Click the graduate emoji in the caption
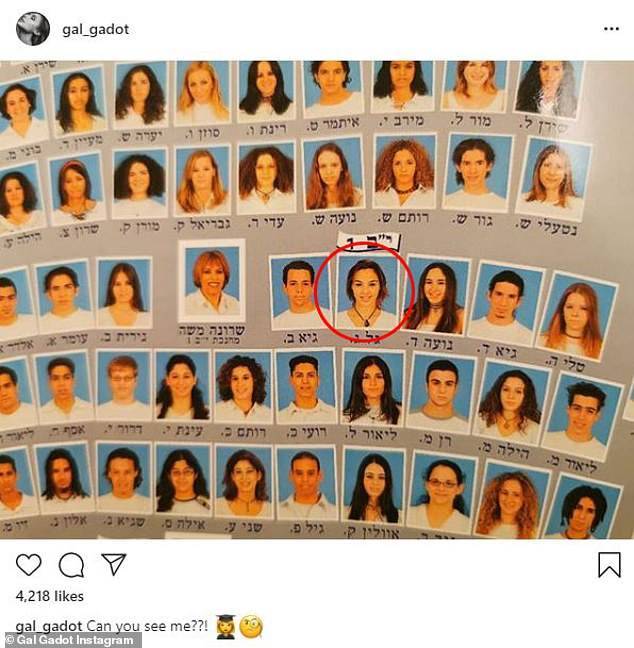This screenshot has height=648, width=634. click(x=226, y=627)
